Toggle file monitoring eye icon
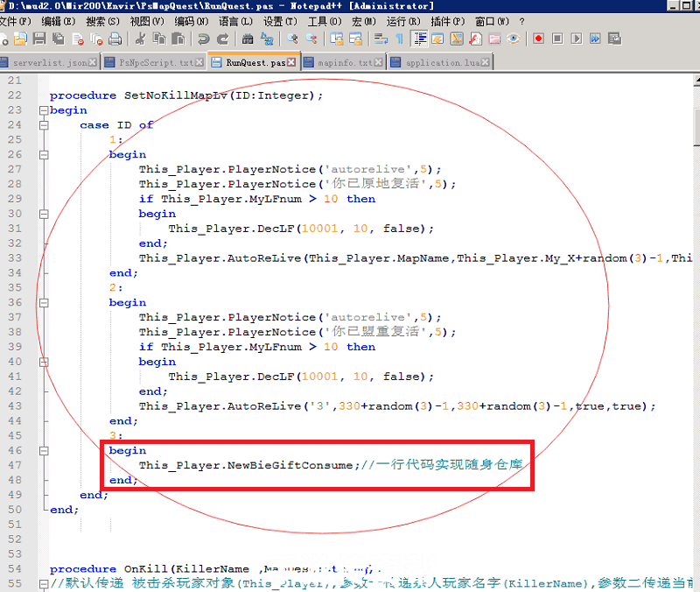The width and height of the screenshot is (700, 592). 514,39
